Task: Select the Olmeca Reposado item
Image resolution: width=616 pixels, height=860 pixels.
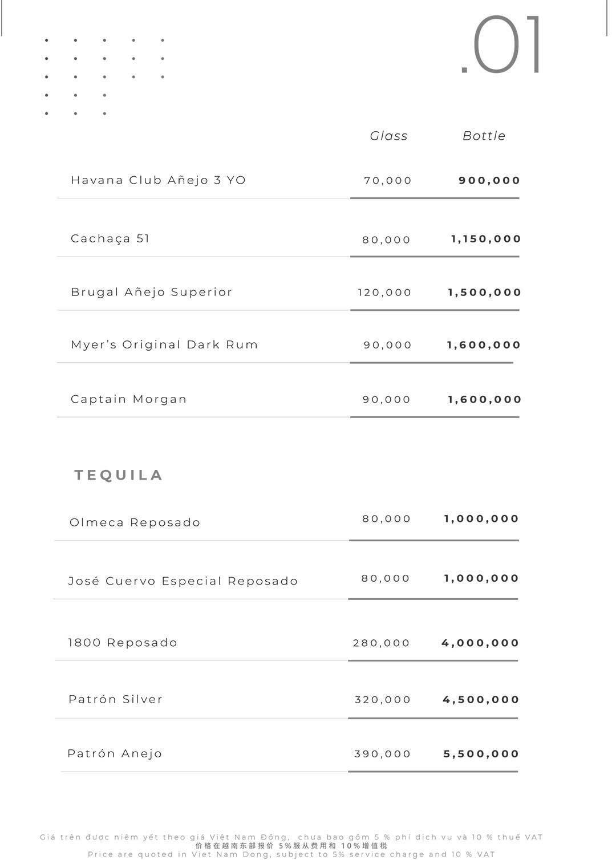Action: (x=135, y=522)
